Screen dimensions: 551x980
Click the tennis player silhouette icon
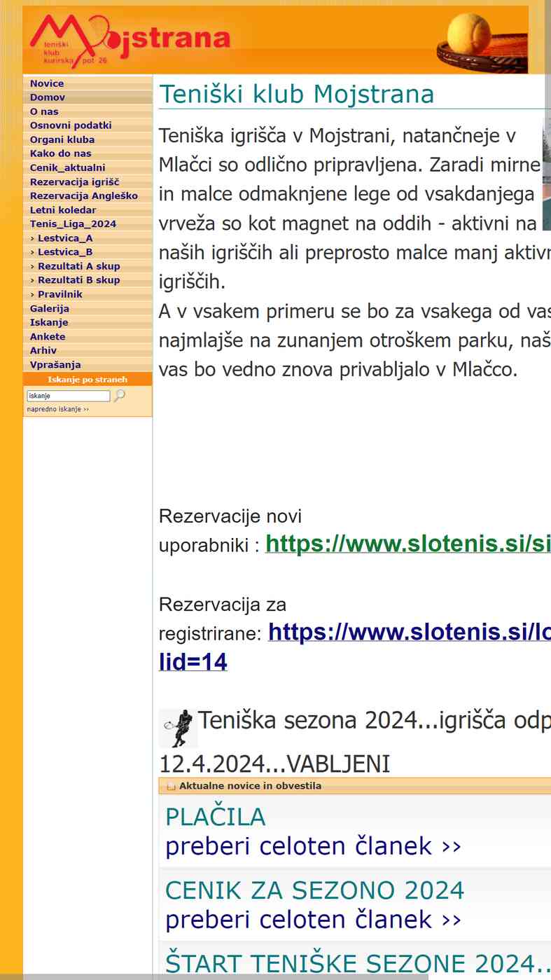[x=178, y=729]
